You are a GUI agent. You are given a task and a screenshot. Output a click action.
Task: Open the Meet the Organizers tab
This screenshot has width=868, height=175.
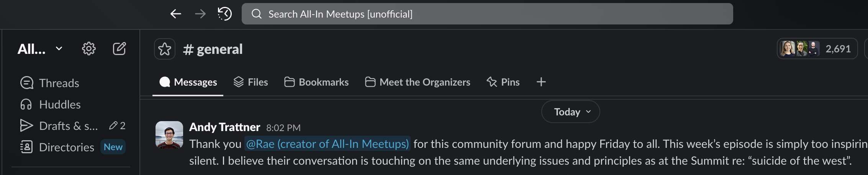point(418,82)
